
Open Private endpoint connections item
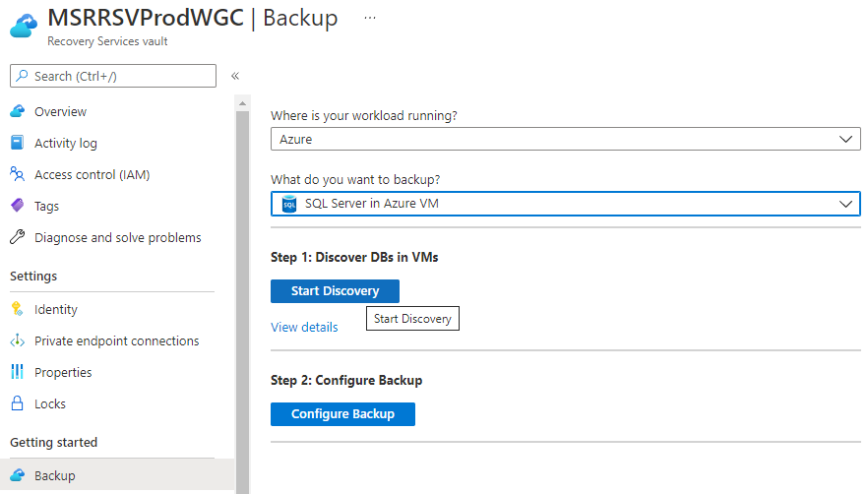pos(117,340)
